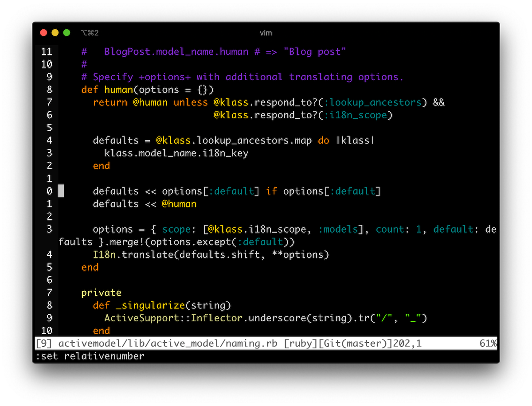Click the 'end' closing the do block

point(102,166)
